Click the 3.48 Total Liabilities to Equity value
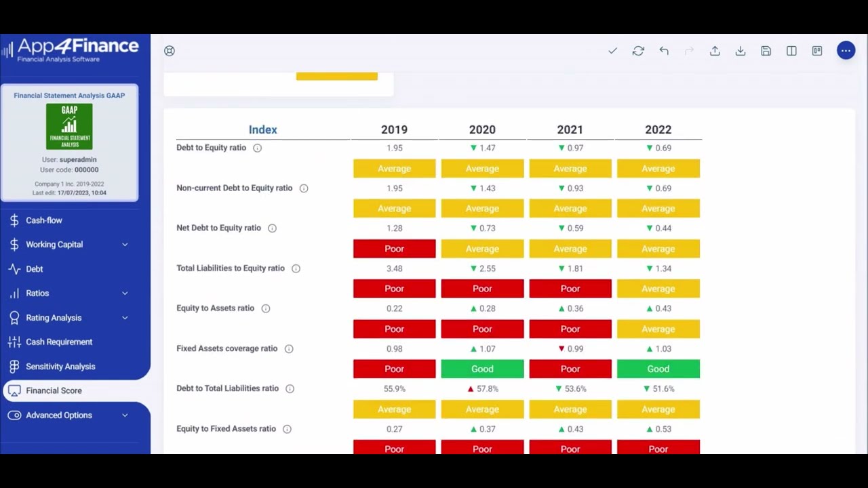This screenshot has height=488, width=868. [394, 268]
